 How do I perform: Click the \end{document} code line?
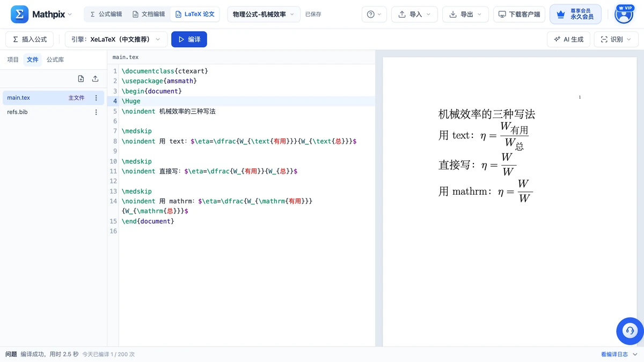click(x=148, y=221)
